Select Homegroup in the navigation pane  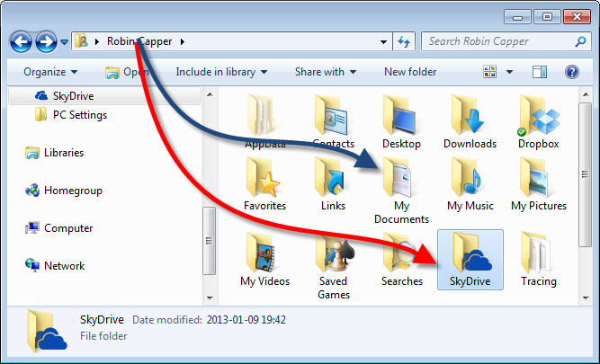(72, 191)
